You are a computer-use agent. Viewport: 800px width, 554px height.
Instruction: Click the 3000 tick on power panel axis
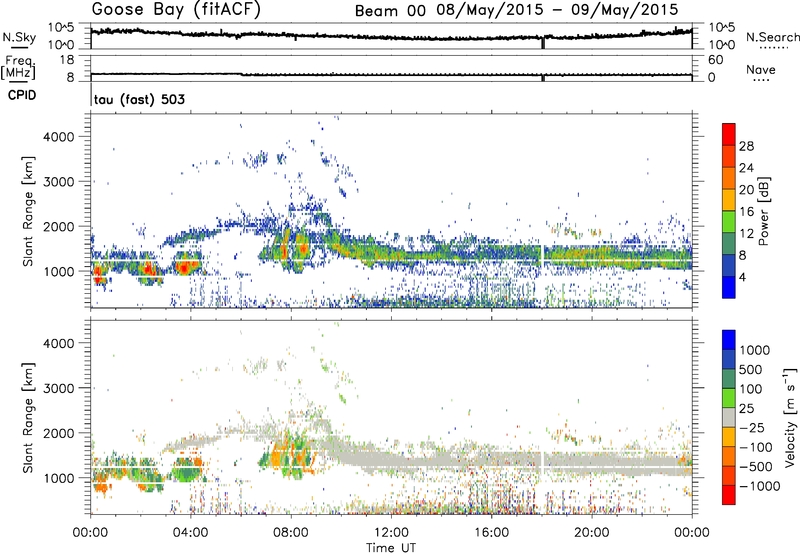click(x=59, y=182)
